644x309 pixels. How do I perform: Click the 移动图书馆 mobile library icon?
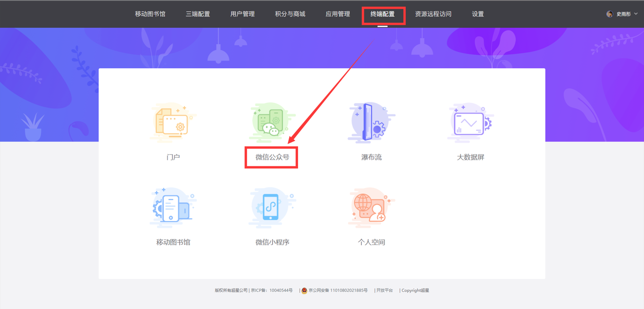tap(173, 208)
